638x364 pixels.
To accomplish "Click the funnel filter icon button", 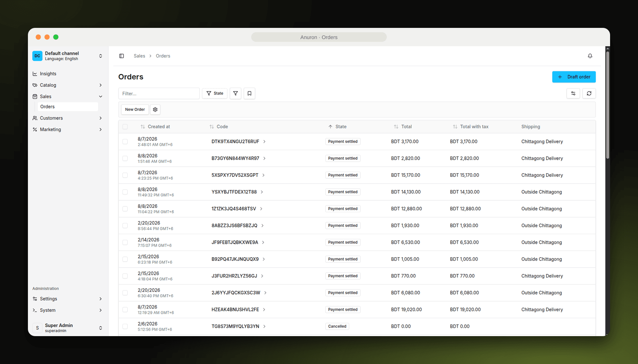I will click(x=235, y=93).
